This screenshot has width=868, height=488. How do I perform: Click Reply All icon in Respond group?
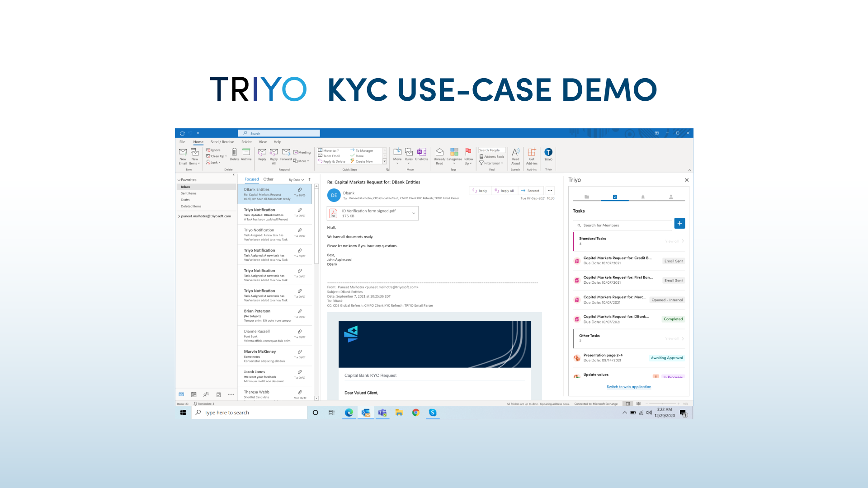pos(274,152)
